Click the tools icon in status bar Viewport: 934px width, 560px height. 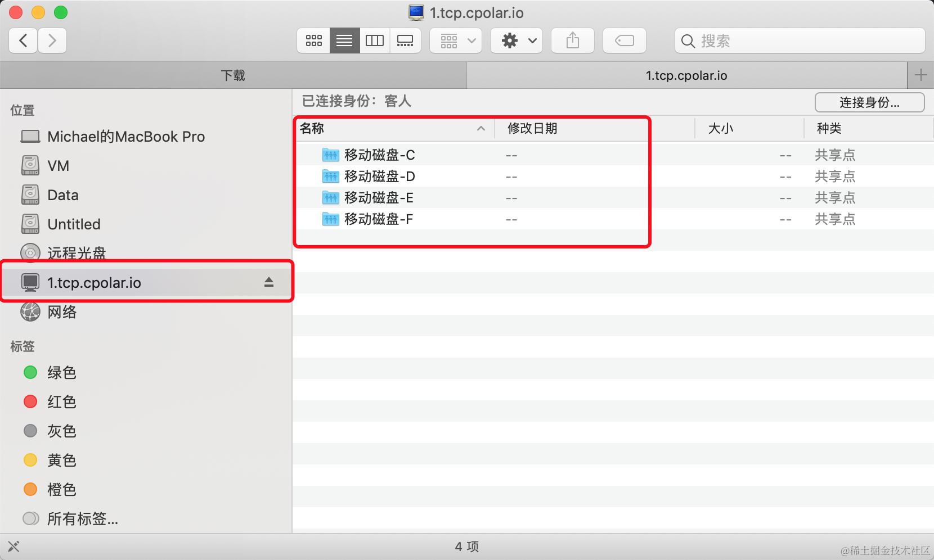coord(14,547)
